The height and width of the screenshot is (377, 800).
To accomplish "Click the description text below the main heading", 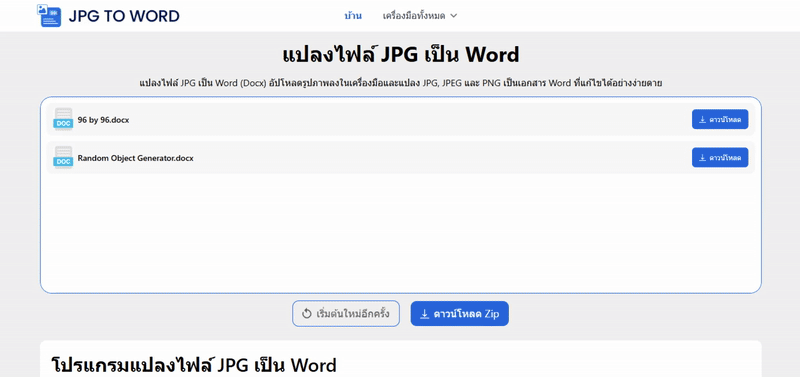I will coord(401,83).
